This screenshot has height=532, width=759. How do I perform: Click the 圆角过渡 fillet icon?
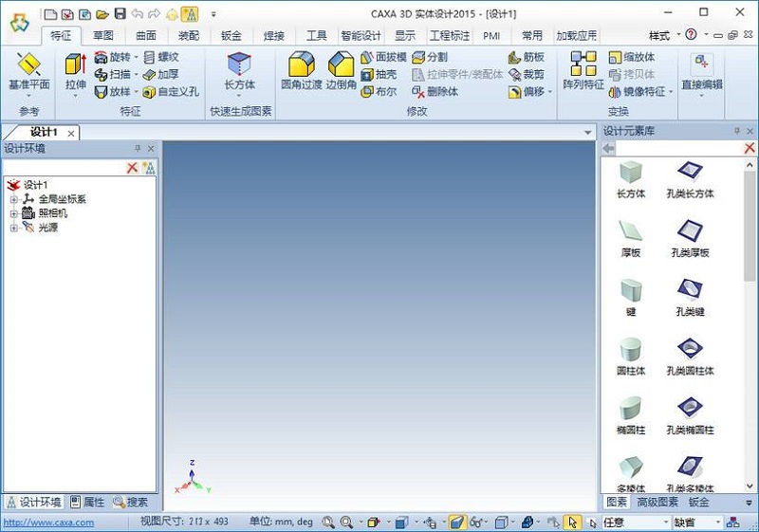click(302, 71)
